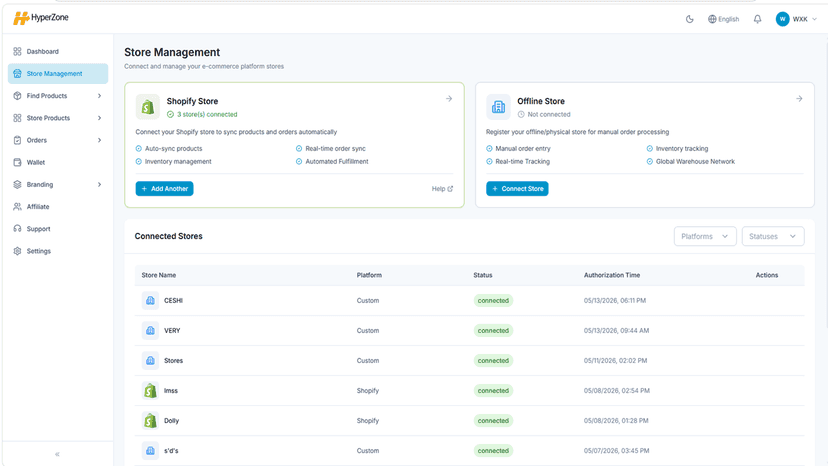
Task: Click the Settings gear icon
Action: pos(17,251)
